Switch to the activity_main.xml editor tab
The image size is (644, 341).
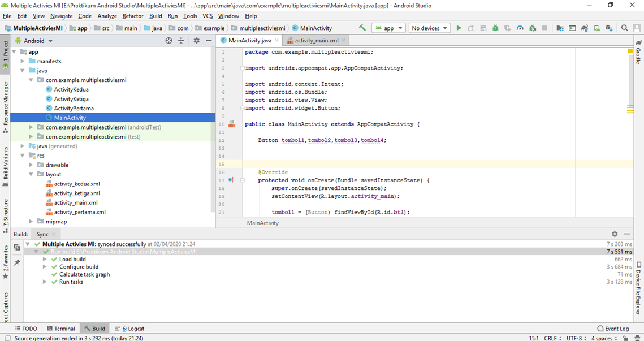(x=316, y=40)
